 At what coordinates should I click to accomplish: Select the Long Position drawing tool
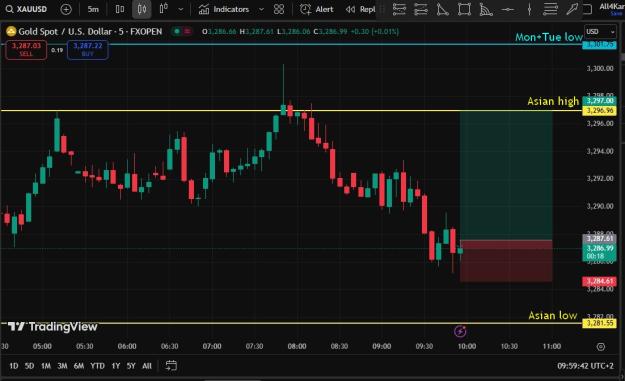(x=399, y=9)
